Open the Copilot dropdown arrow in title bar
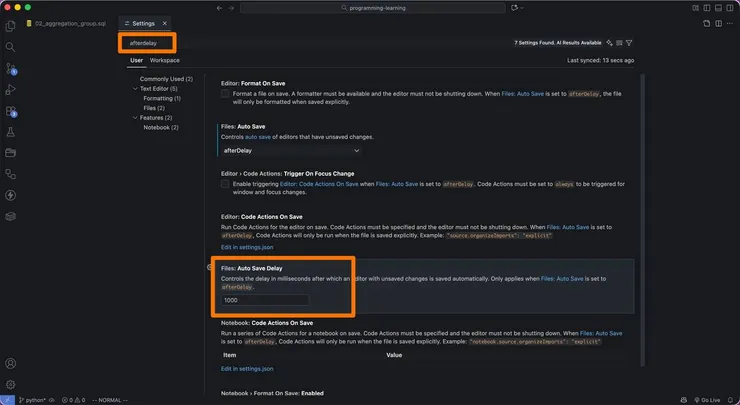The height and width of the screenshot is (405, 740). pos(522,8)
